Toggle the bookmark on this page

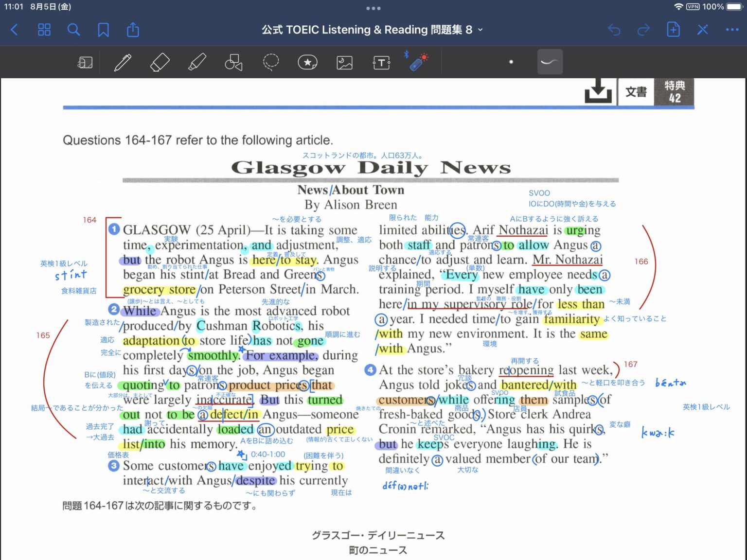(x=103, y=30)
